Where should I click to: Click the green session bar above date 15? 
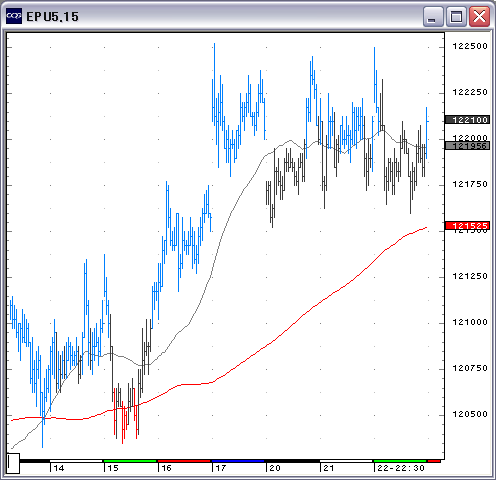[130, 461]
